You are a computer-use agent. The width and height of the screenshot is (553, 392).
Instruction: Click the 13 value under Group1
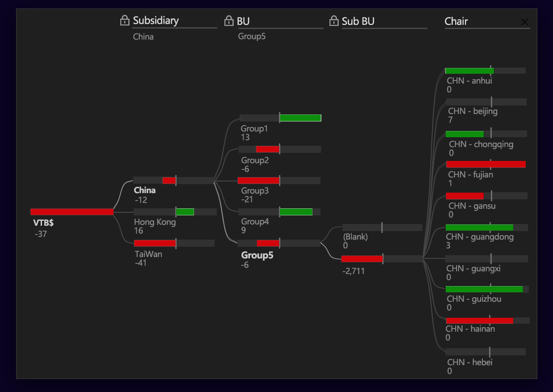coord(245,137)
